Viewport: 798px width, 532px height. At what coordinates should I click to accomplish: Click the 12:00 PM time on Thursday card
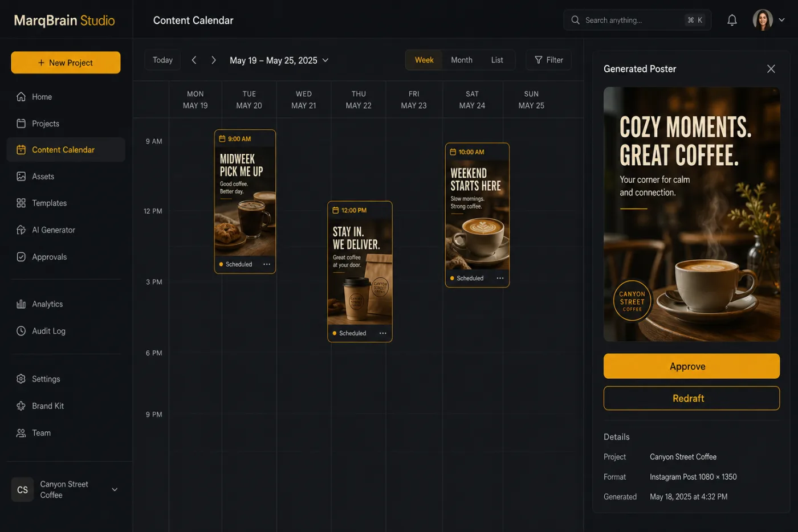pos(354,210)
